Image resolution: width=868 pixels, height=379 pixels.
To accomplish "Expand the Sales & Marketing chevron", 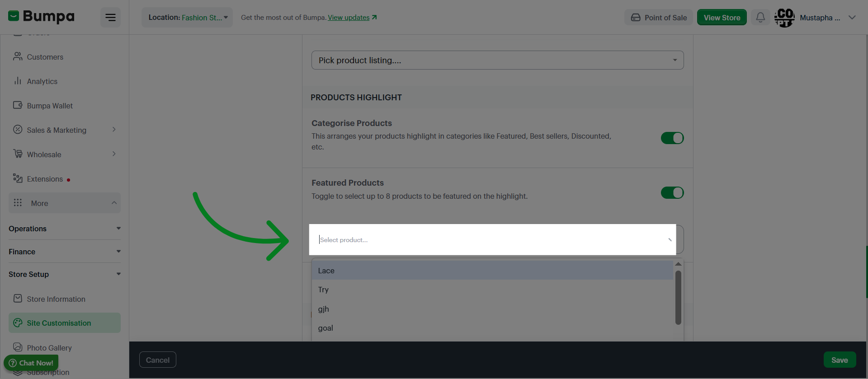I will pyautogui.click(x=114, y=130).
